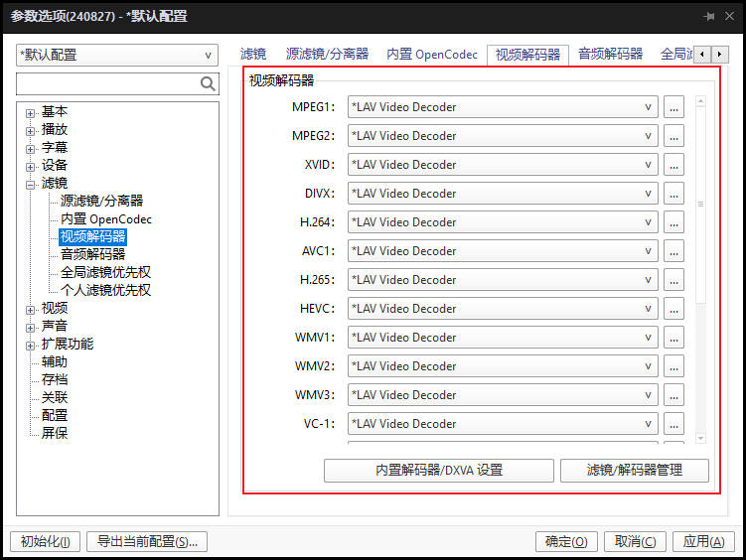Screen dimensions: 746x560
Task: Click the decoder list scrollbar up arrow
Action: pos(700,101)
